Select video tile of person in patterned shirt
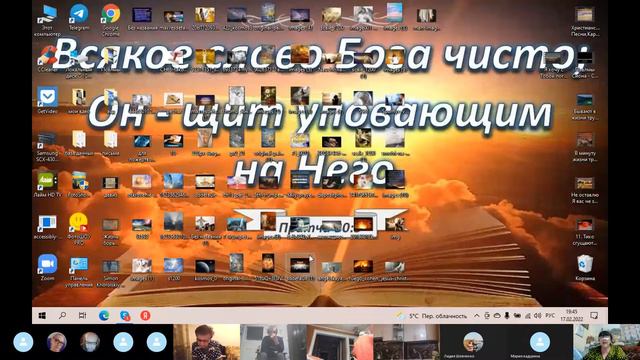 (207, 342)
